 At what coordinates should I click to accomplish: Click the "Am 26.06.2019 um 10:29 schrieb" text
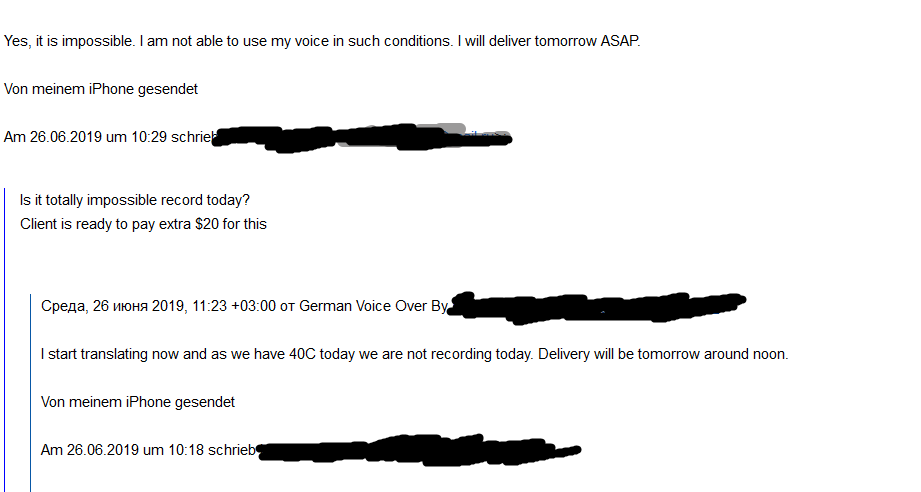[110, 137]
